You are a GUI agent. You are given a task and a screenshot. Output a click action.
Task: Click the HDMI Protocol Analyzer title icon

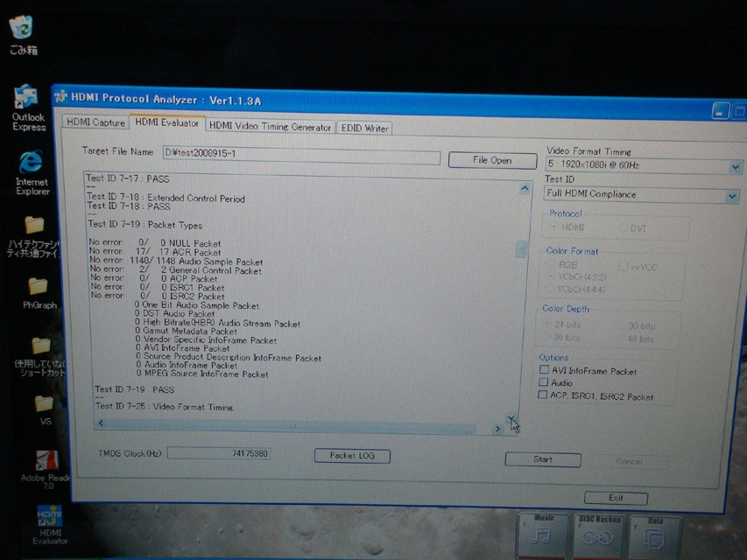pos(61,96)
